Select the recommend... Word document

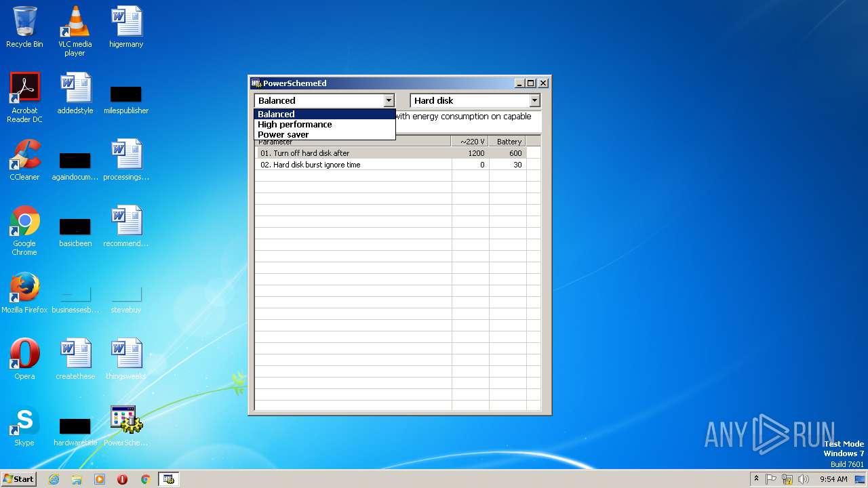(126, 226)
